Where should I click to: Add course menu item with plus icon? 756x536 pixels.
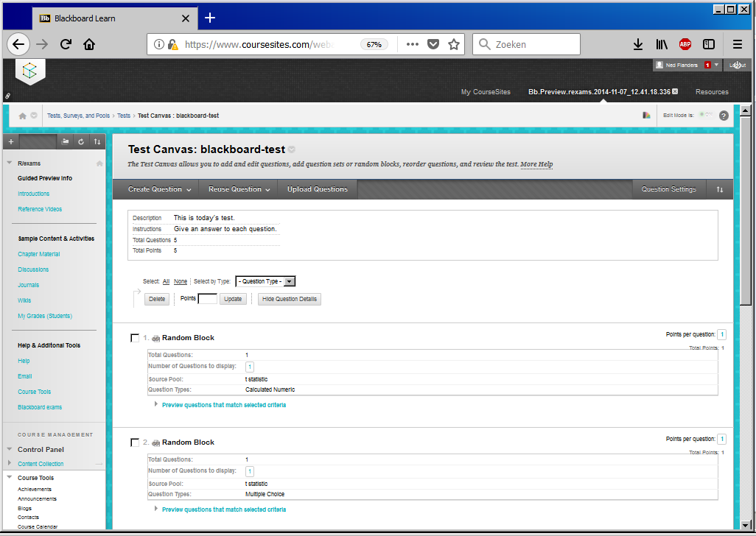tap(11, 141)
